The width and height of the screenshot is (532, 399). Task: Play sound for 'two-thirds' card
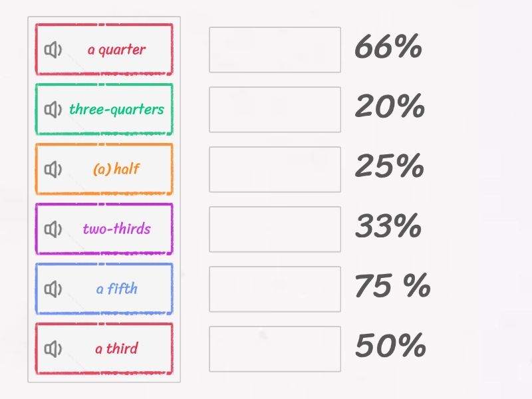53,229
